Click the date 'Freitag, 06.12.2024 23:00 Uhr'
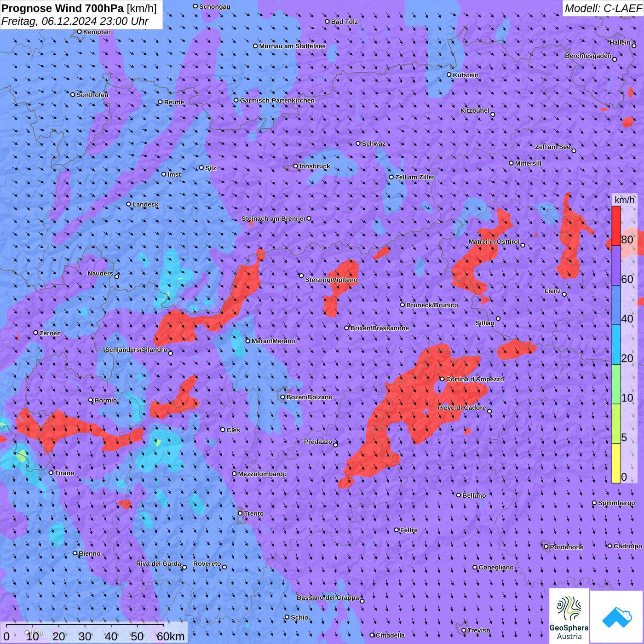644x644 pixels. click(75, 21)
